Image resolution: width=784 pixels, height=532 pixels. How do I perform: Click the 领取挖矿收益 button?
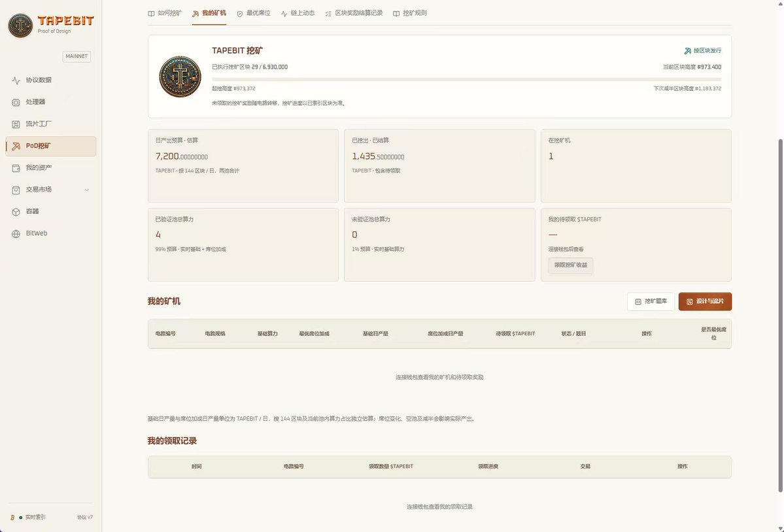coord(570,265)
